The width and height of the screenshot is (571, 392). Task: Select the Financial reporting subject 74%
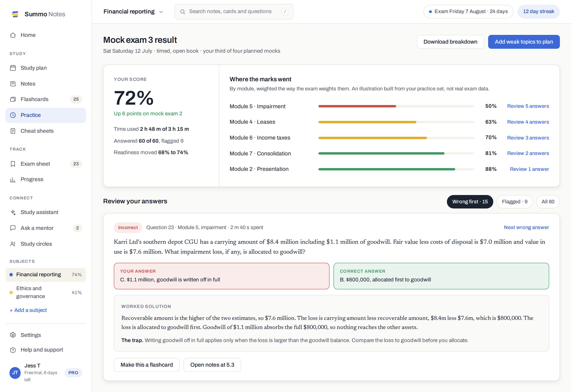coord(46,275)
